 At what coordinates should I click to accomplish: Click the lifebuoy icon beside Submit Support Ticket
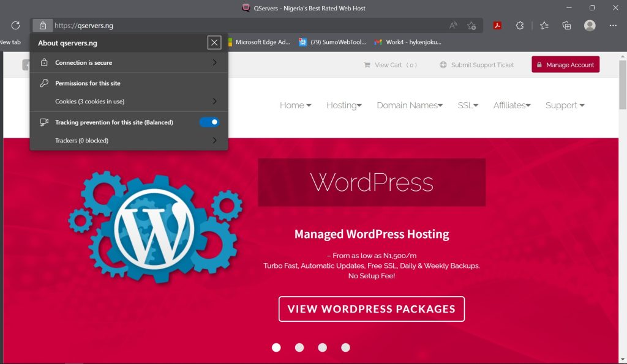pyautogui.click(x=443, y=65)
